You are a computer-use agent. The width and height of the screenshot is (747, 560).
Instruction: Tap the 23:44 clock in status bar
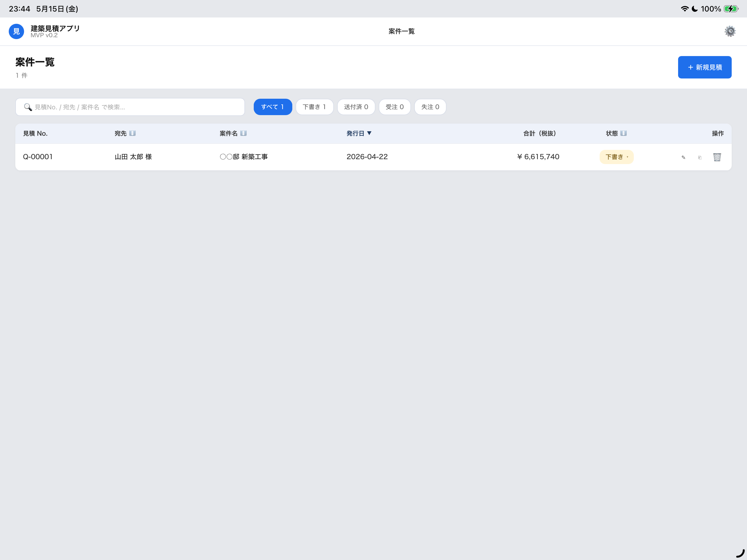tap(20, 9)
